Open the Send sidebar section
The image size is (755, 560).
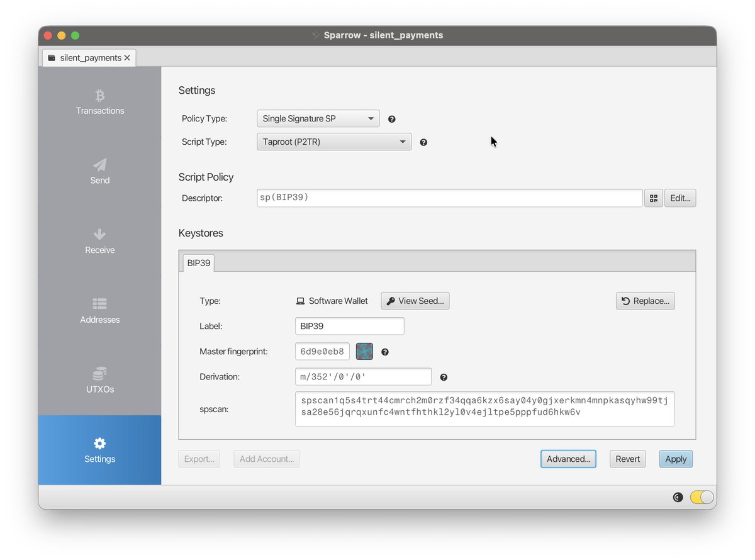99,171
